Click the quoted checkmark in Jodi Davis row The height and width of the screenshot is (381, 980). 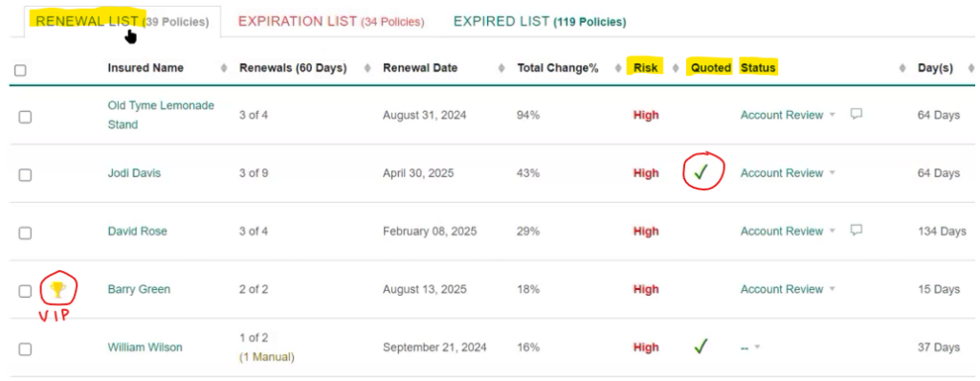pyautogui.click(x=701, y=172)
